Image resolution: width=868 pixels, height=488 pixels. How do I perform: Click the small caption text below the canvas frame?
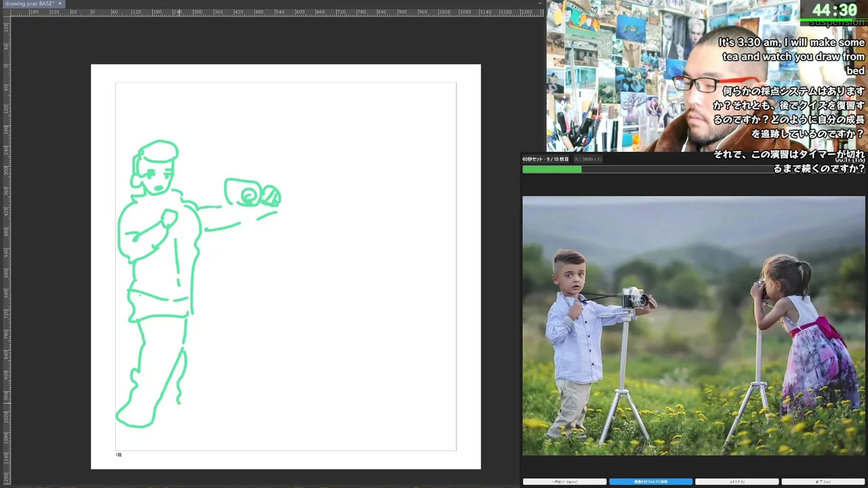(x=119, y=455)
